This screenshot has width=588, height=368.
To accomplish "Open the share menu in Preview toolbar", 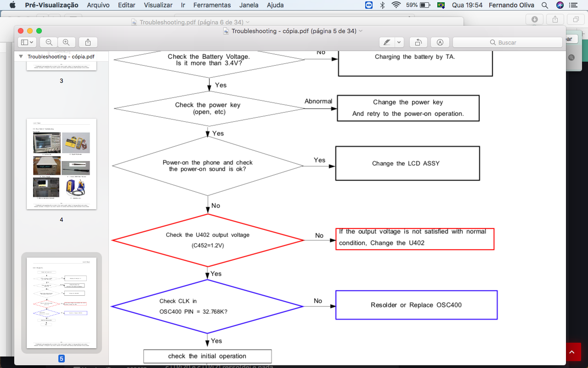I will pyautogui.click(x=88, y=42).
